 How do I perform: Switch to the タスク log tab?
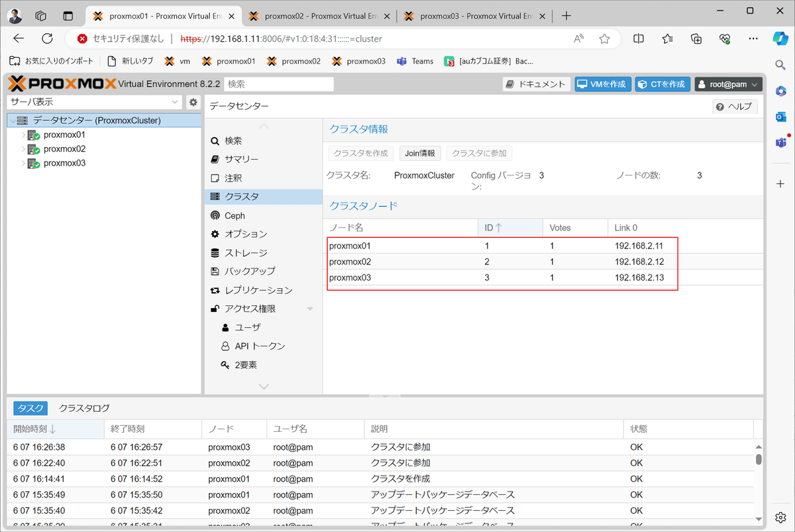30,408
